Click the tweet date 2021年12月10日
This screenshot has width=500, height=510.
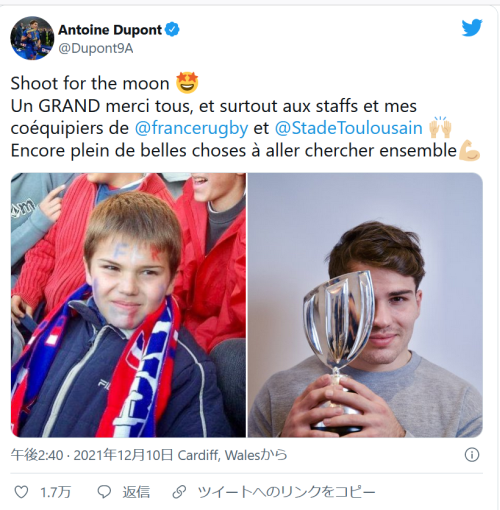(x=123, y=455)
